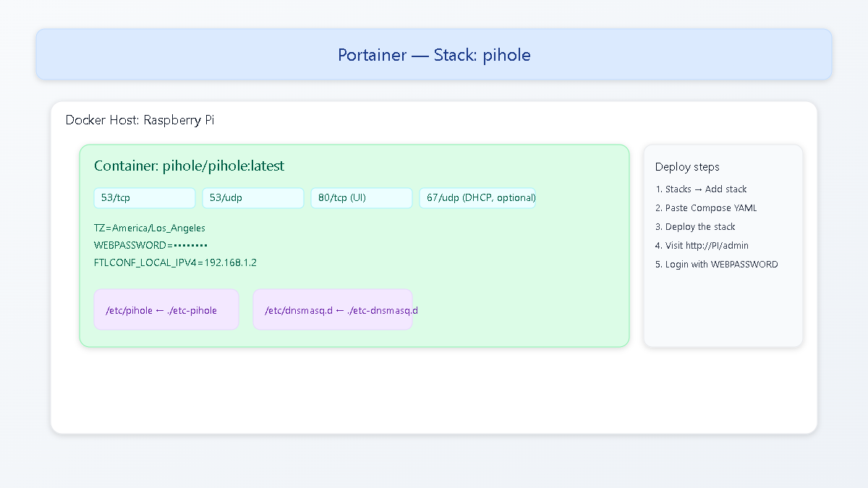Click the 53/udp port badge

[x=252, y=197]
